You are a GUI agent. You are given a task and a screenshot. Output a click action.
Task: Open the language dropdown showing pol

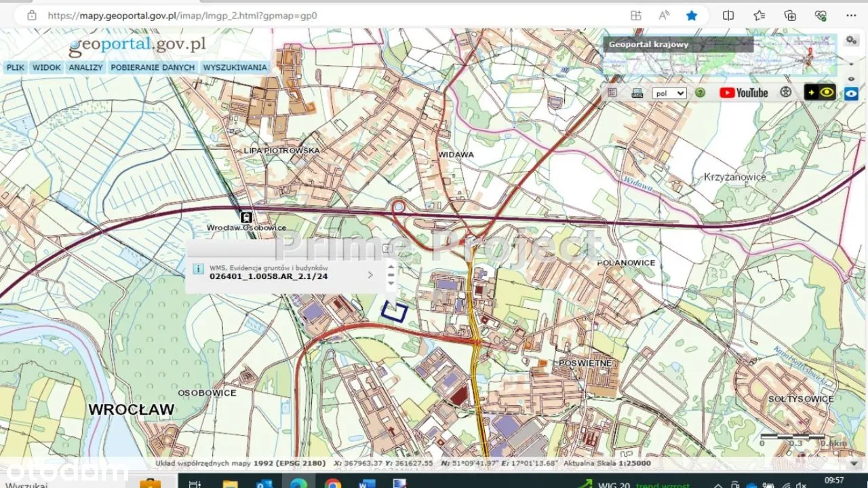(669, 93)
